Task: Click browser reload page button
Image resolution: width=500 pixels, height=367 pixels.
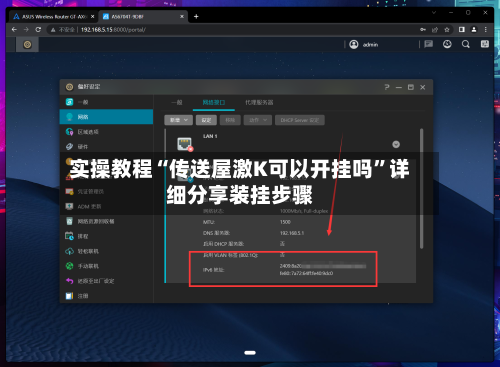Action: 38,30
